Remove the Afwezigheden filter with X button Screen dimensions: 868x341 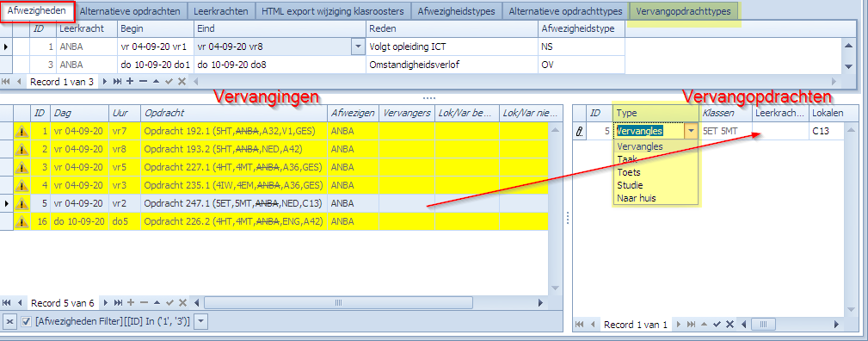[10, 321]
